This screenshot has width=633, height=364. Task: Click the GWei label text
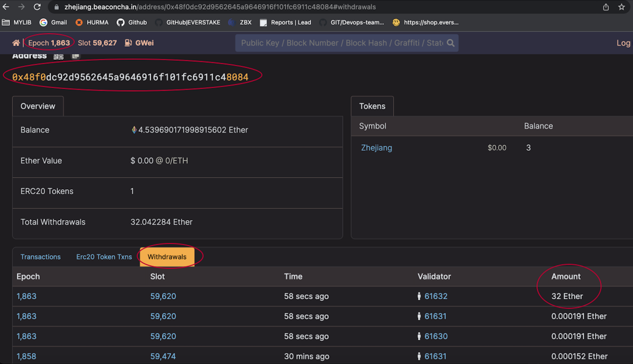144,43
